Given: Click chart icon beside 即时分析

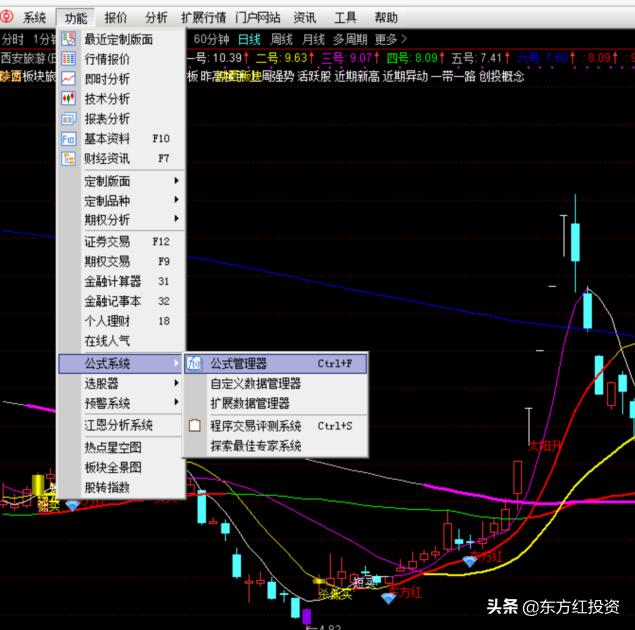Looking at the screenshot, I should point(68,79).
